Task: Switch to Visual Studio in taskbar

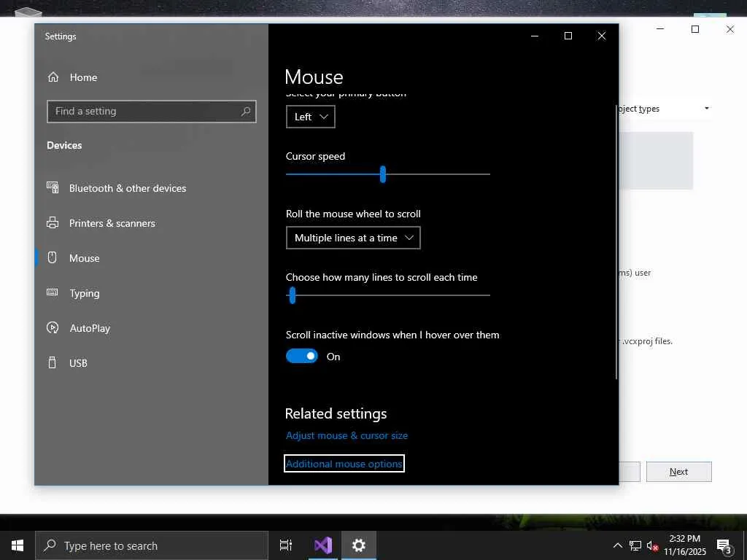Action: [x=323, y=545]
